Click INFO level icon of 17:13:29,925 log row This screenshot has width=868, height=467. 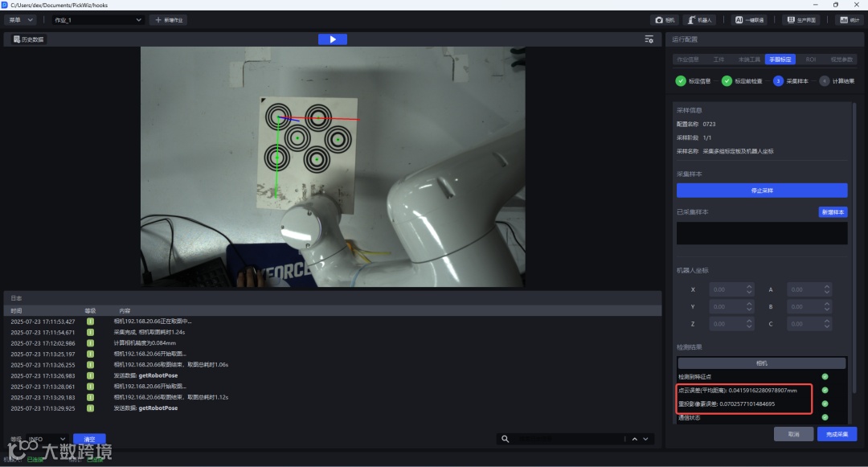90,408
